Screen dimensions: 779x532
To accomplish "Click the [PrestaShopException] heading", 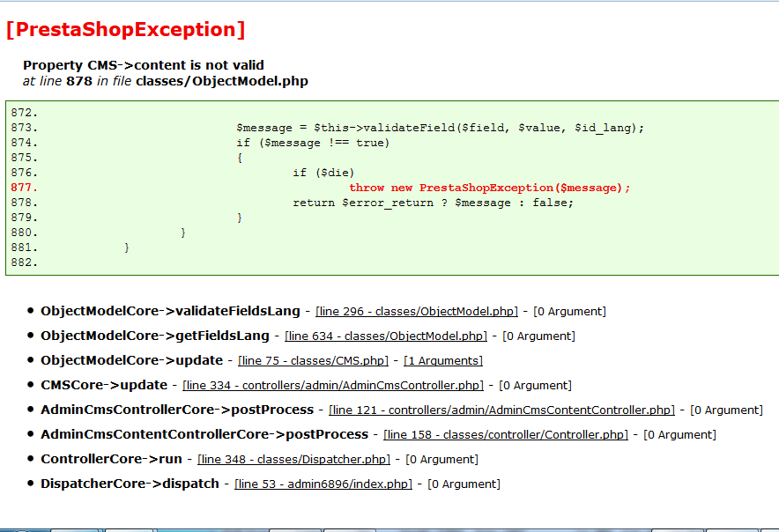I will pyautogui.click(x=126, y=29).
